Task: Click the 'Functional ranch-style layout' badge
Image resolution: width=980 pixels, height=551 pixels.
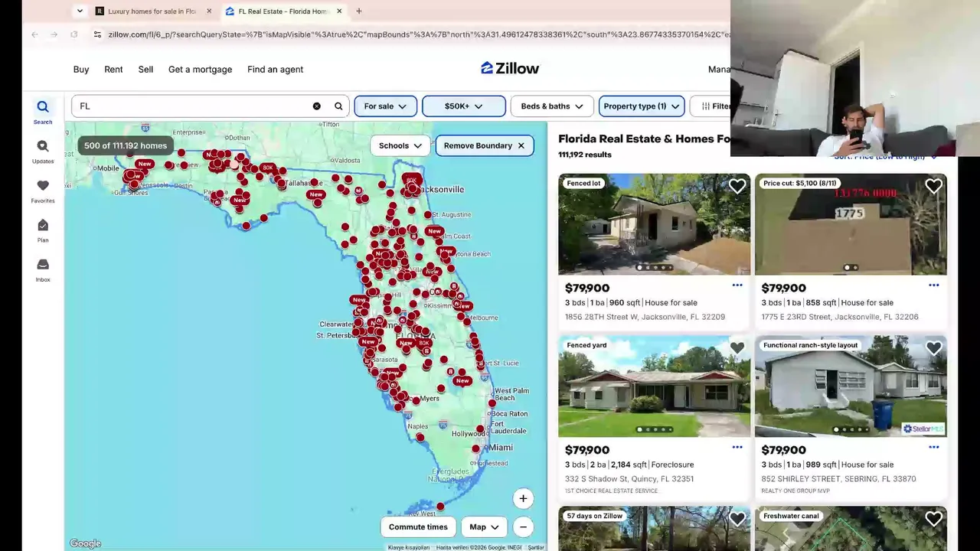Action: pos(810,345)
